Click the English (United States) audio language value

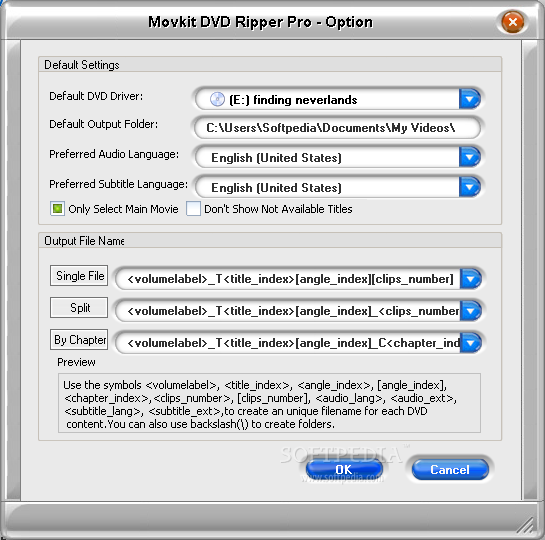tap(276, 158)
